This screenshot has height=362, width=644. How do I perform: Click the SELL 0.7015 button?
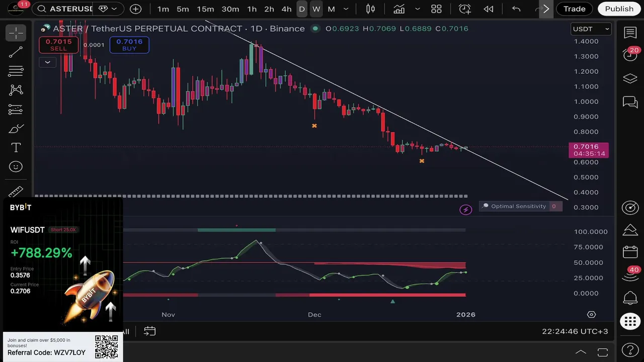(x=58, y=45)
